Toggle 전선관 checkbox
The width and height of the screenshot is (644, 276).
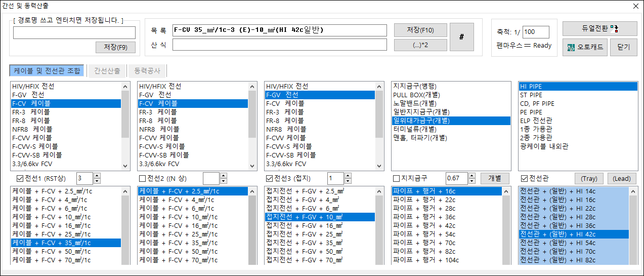(x=524, y=178)
